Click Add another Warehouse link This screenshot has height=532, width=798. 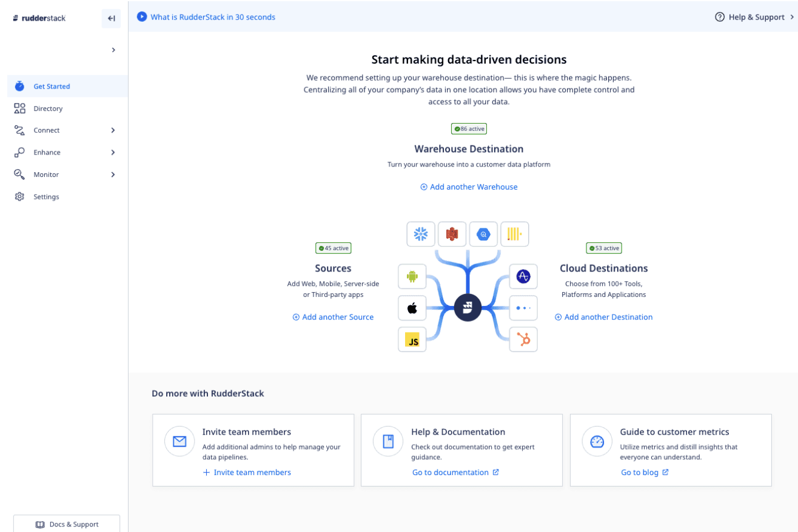click(469, 187)
